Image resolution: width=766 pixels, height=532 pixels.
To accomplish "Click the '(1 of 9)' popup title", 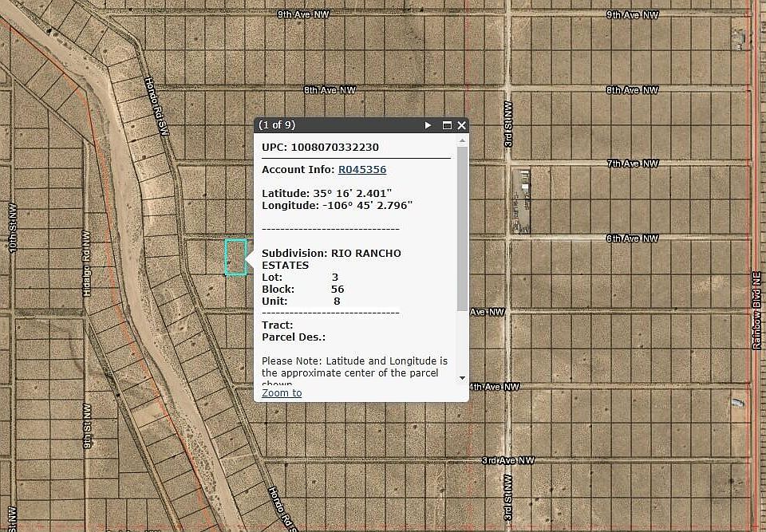I will (277, 125).
